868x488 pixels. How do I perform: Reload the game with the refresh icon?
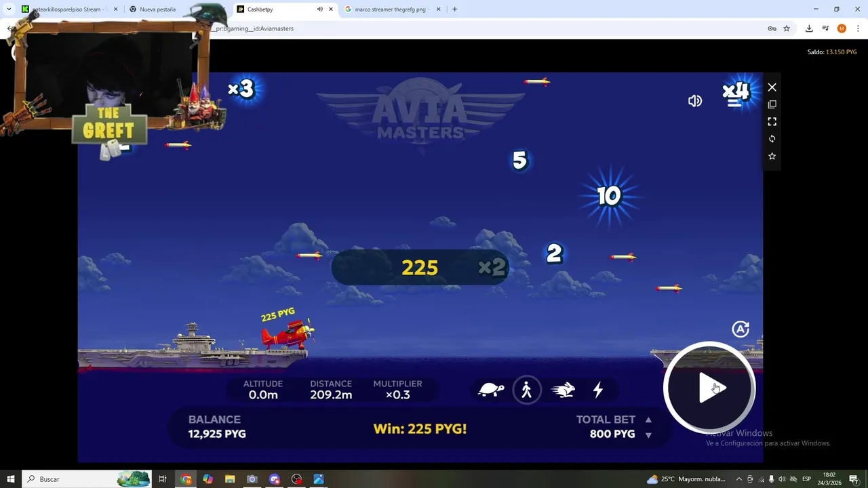tap(772, 138)
